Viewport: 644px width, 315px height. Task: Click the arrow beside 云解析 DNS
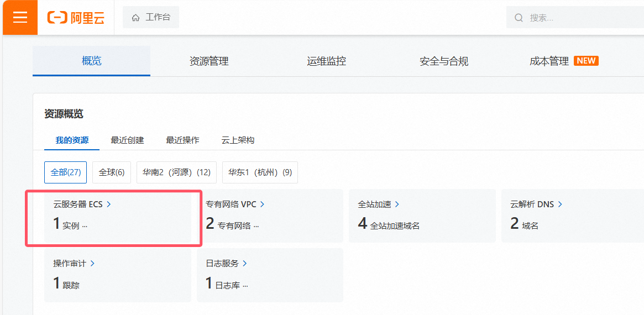[560, 204]
